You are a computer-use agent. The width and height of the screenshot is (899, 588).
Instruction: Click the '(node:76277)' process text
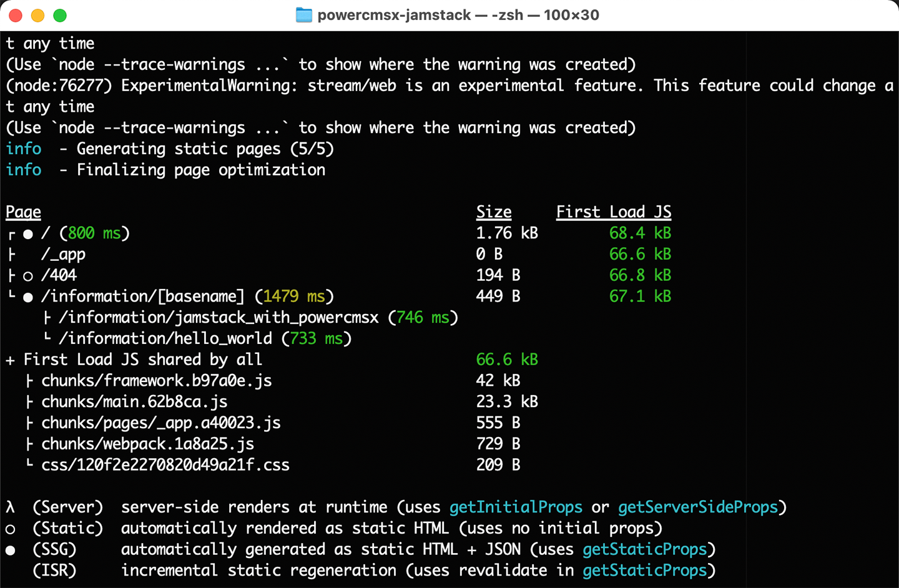coord(59,86)
